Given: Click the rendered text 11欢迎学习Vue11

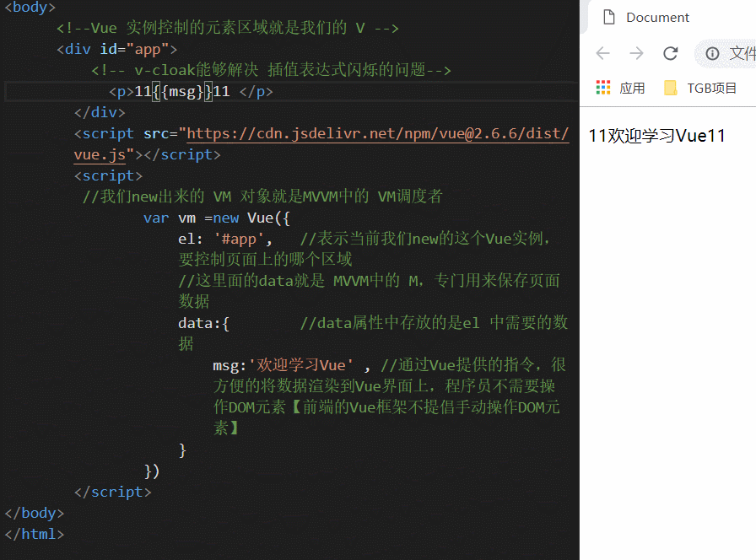Looking at the screenshot, I should pyautogui.click(x=656, y=136).
